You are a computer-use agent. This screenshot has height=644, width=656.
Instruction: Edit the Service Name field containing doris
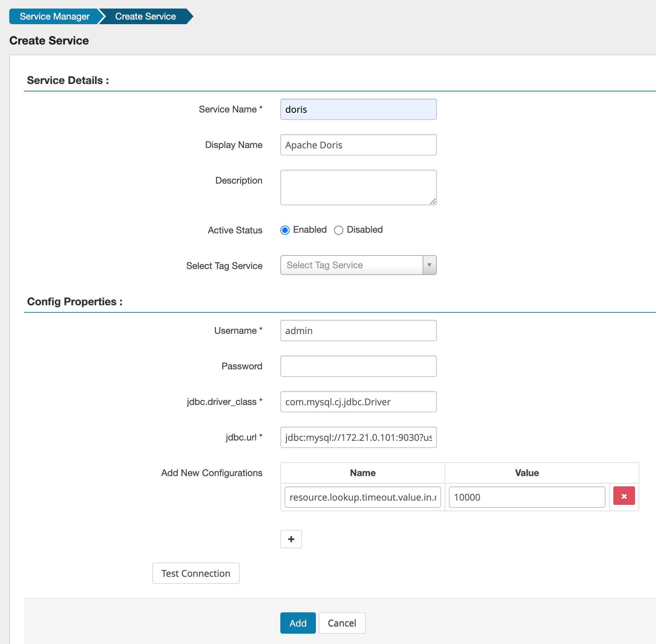coord(358,109)
